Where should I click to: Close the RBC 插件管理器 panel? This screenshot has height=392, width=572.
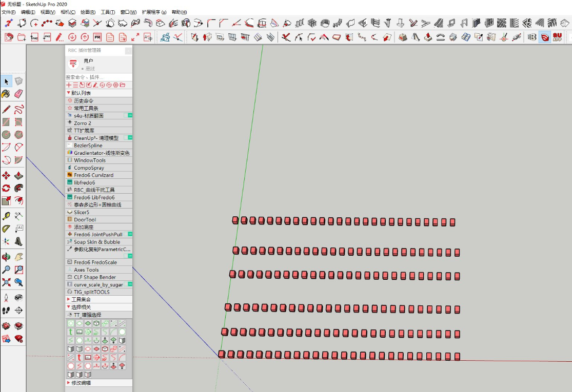(x=128, y=51)
